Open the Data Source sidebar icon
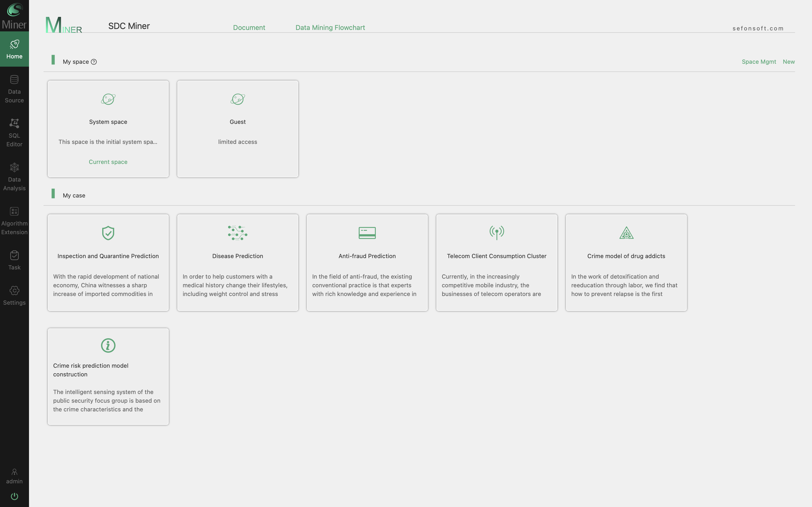 (14, 80)
